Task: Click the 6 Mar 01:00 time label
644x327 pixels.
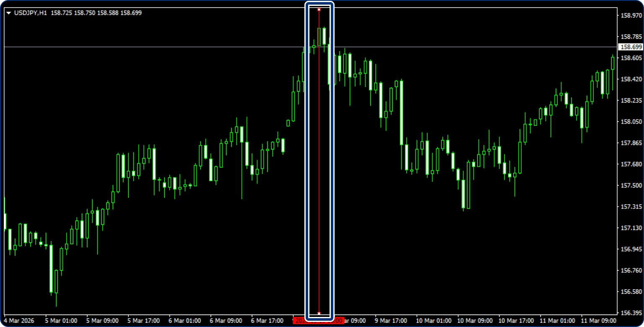Action: [185, 321]
